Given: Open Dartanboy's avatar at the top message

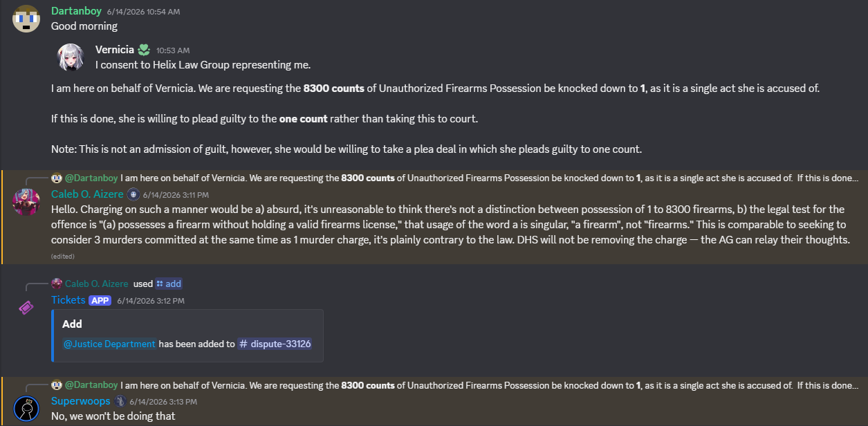Looking at the screenshot, I should pyautogui.click(x=26, y=18).
